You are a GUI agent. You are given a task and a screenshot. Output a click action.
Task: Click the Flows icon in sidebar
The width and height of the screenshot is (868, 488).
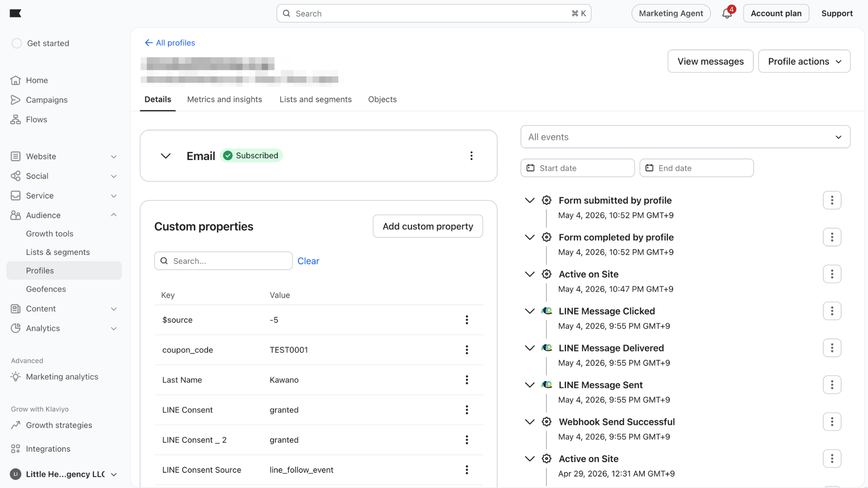click(15, 119)
